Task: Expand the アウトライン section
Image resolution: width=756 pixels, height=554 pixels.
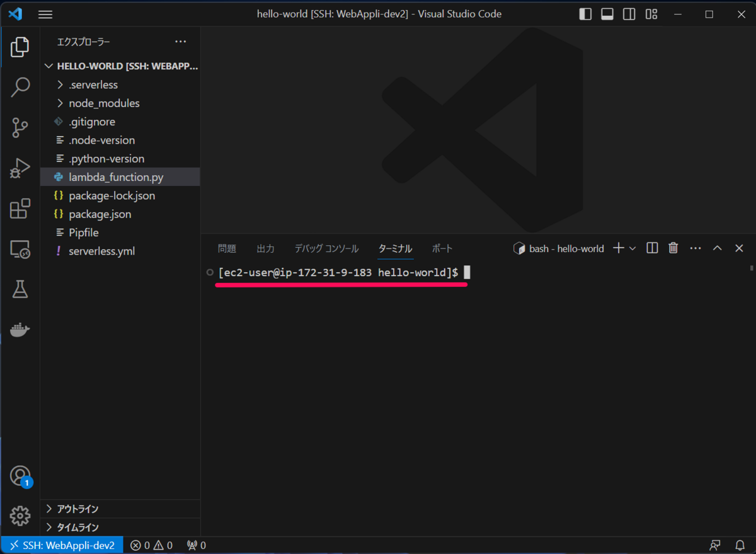Action: (121, 509)
